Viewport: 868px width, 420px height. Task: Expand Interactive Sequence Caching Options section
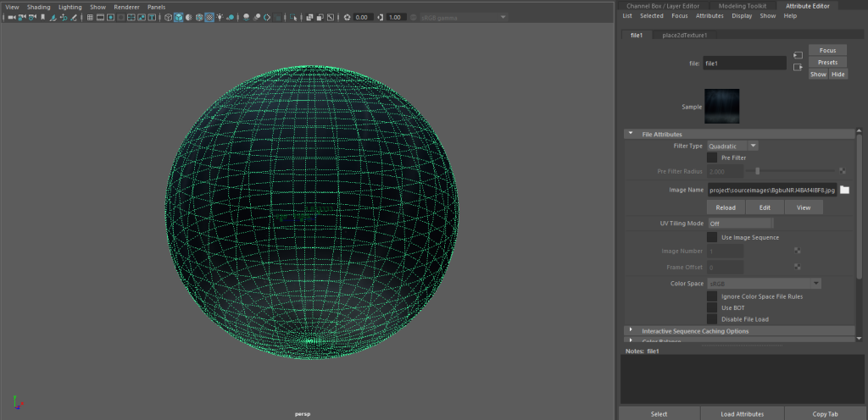[x=631, y=331]
